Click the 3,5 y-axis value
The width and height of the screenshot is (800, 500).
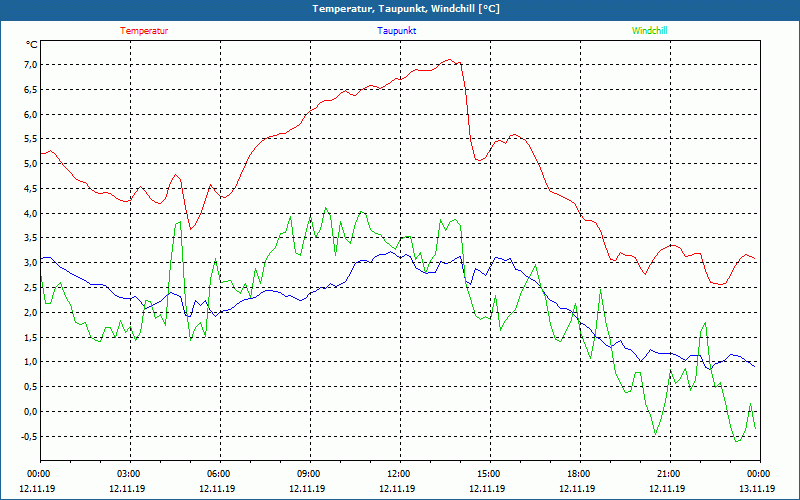[x=30, y=238]
